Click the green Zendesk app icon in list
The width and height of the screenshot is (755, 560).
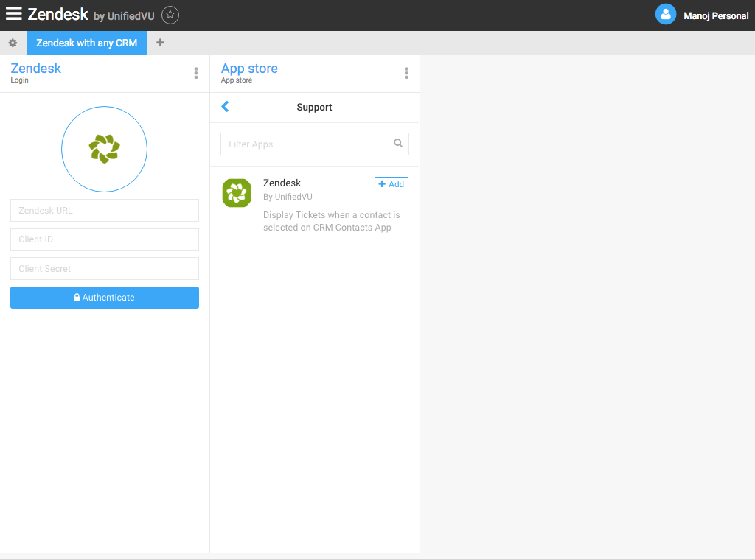point(237,193)
